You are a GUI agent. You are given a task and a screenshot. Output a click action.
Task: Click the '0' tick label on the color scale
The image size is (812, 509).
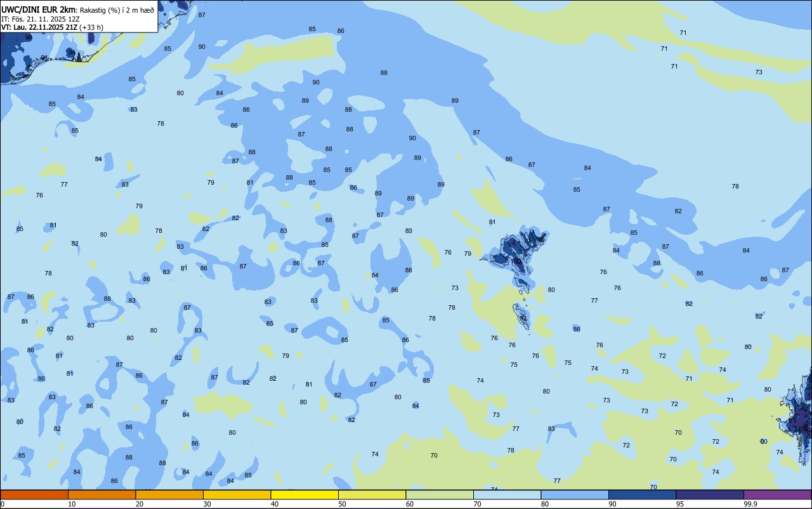tap(3, 504)
